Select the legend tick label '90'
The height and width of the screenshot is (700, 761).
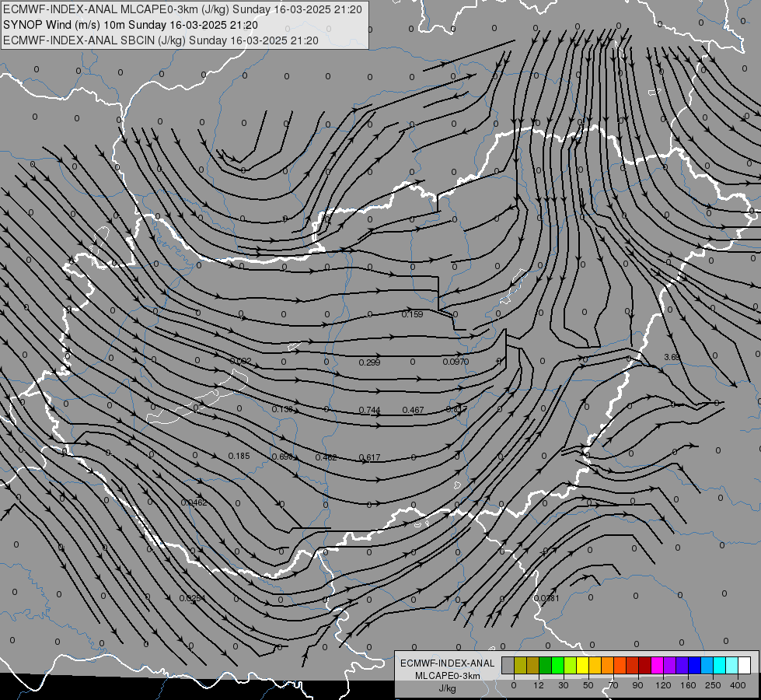coord(637,685)
